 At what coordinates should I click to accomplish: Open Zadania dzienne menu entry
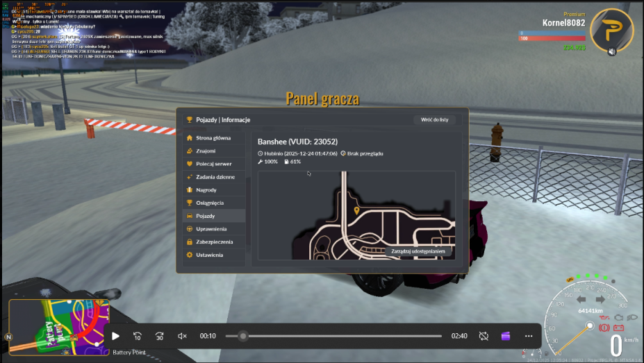[x=214, y=177]
